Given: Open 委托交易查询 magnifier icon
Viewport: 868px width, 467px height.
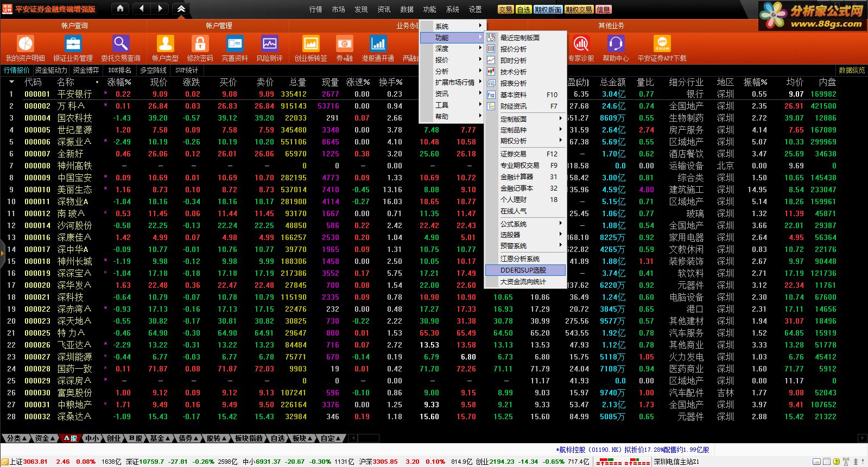Looking at the screenshot, I should click(121, 43).
